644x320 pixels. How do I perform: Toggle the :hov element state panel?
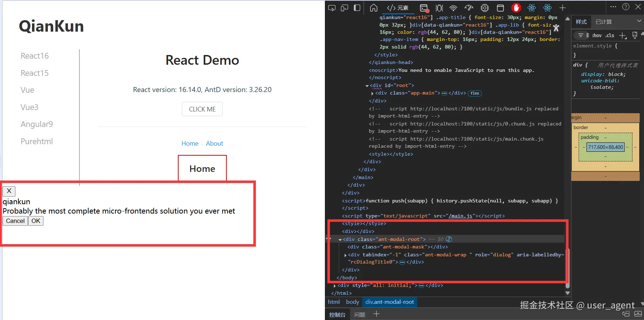click(x=597, y=35)
